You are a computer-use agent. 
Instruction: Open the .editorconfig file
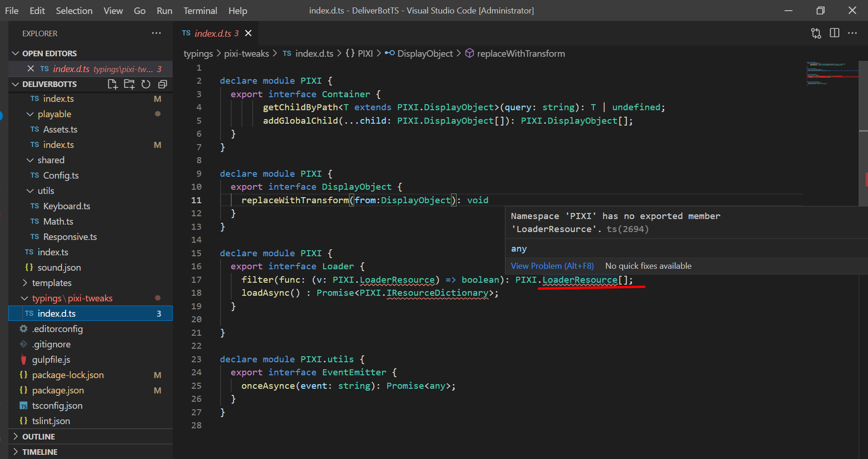click(57, 329)
